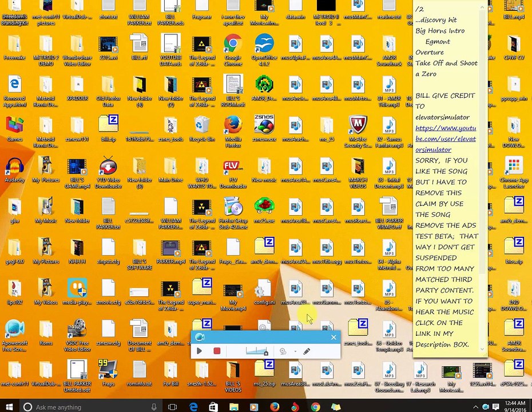Click the Ask me anything search box

(92, 407)
